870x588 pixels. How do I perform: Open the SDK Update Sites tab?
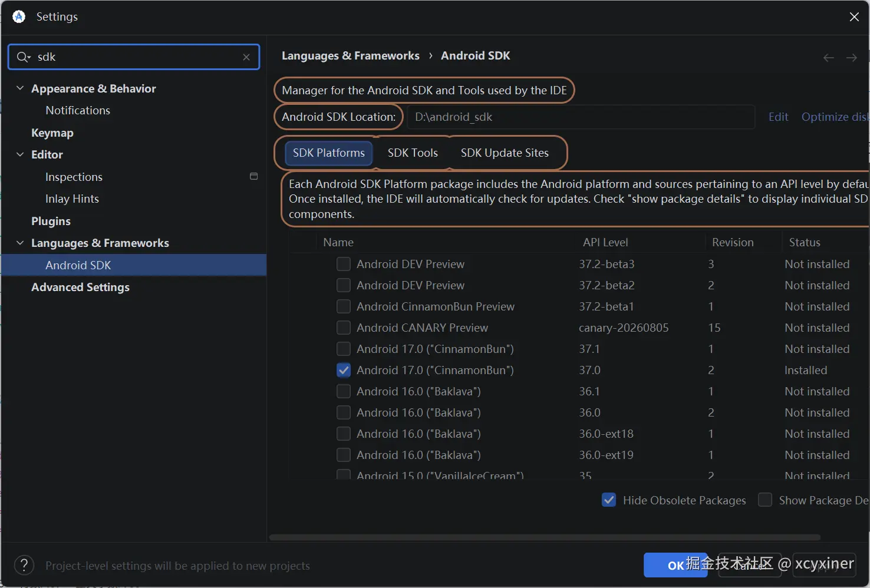pos(505,153)
